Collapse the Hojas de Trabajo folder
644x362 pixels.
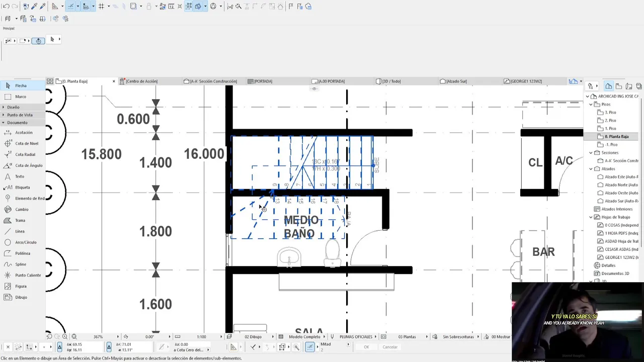click(x=591, y=217)
